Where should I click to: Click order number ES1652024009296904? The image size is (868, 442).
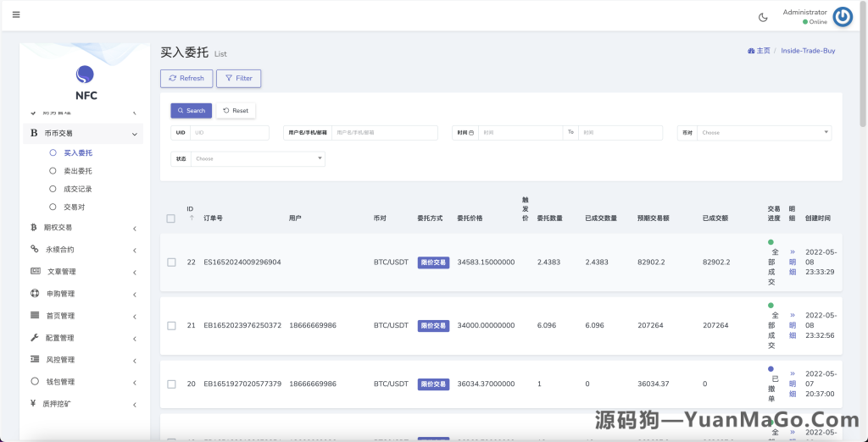pyautogui.click(x=242, y=262)
